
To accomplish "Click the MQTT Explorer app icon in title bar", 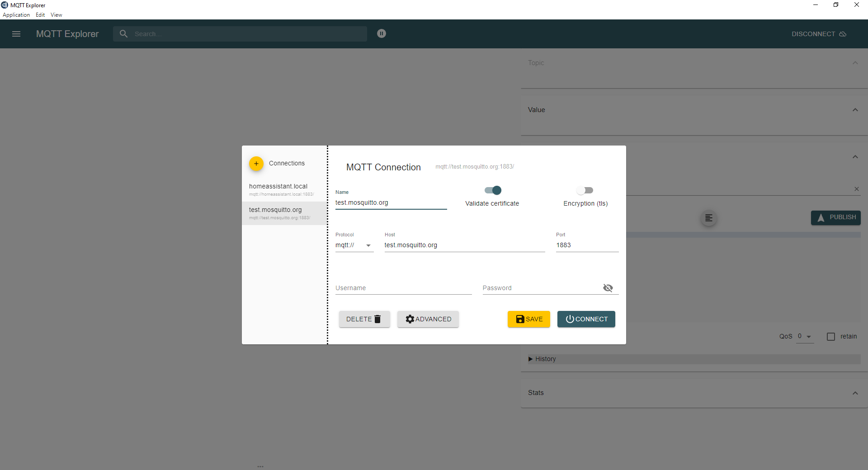I will pos(5,5).
